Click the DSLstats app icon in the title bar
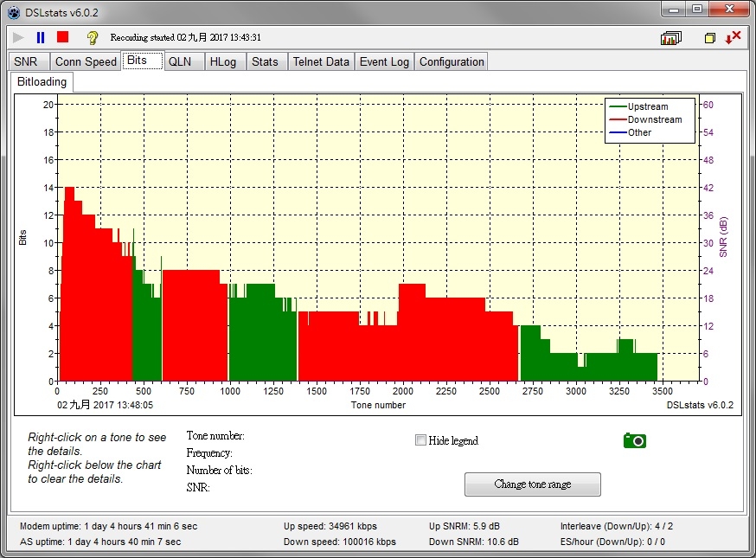756x558 pixels. [x=15, y=12]
